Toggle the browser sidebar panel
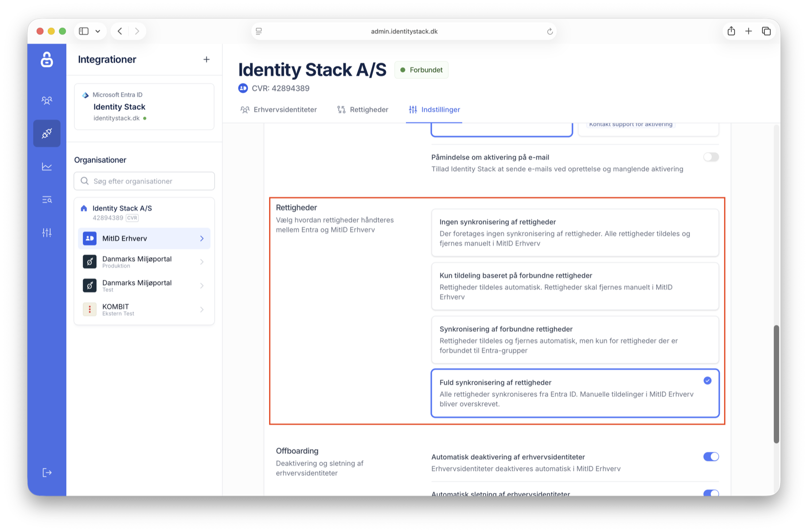The image size is (808, 532). point(84,31)
